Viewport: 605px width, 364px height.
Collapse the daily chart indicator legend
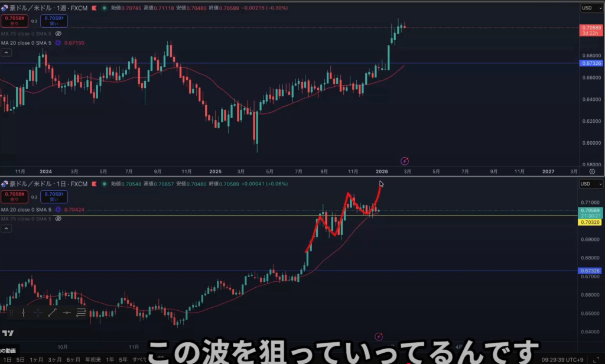click(6, 229)
